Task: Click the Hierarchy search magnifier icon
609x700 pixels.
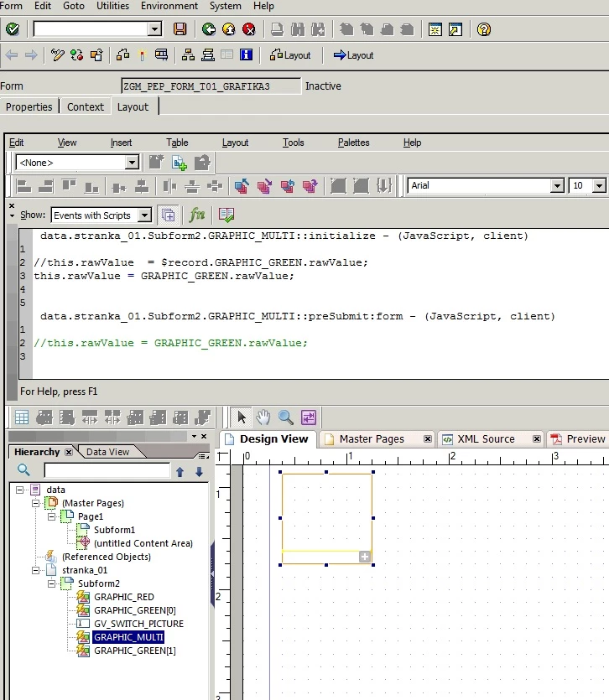Action: point(23,469)
